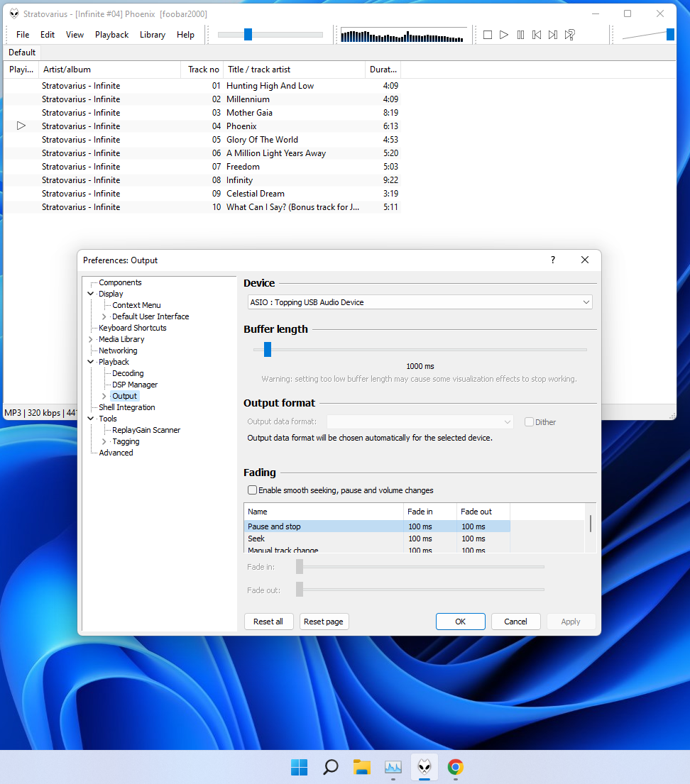Click OK in Preferences

(x=460, y=622)
